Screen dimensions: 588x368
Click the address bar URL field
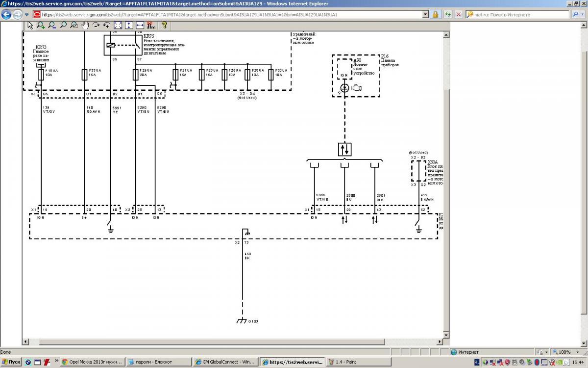pos(230,15)
